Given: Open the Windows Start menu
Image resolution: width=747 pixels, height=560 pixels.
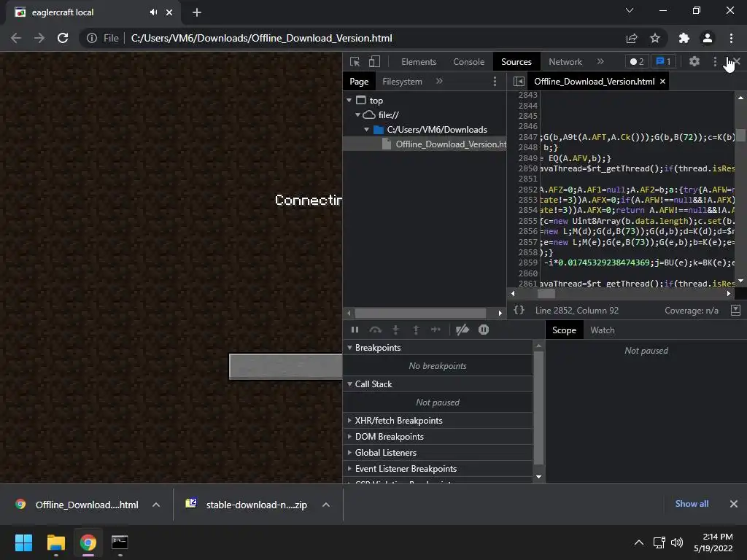Looking at the screenshot, I should pyautogui.click(x=23, y=542).
